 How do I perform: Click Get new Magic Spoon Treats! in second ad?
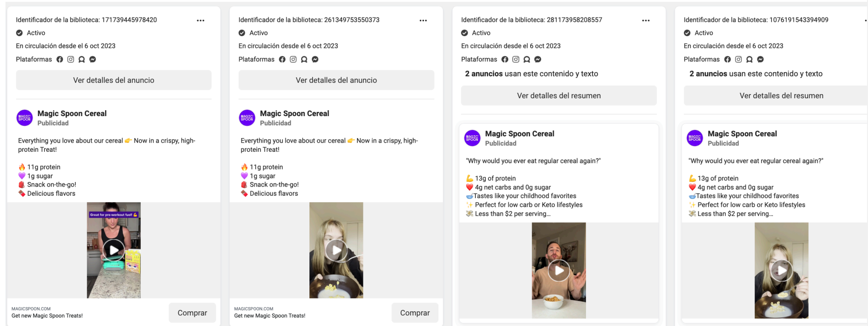pos(270,315)
